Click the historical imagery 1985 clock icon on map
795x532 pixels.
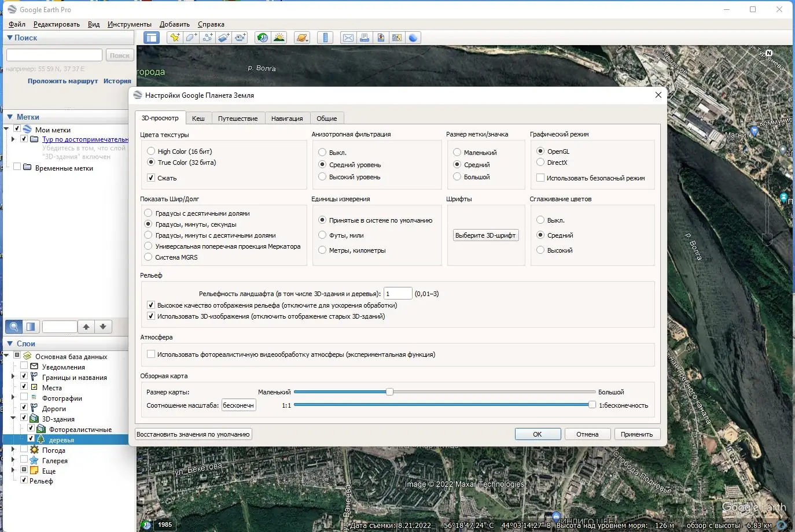(146, 524)
